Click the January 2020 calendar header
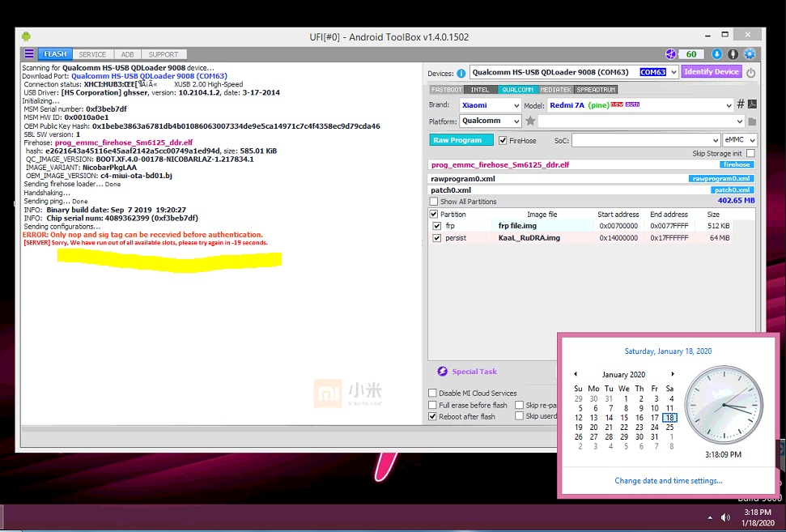This screenshot has width=786, height=532. coord(623,375)
